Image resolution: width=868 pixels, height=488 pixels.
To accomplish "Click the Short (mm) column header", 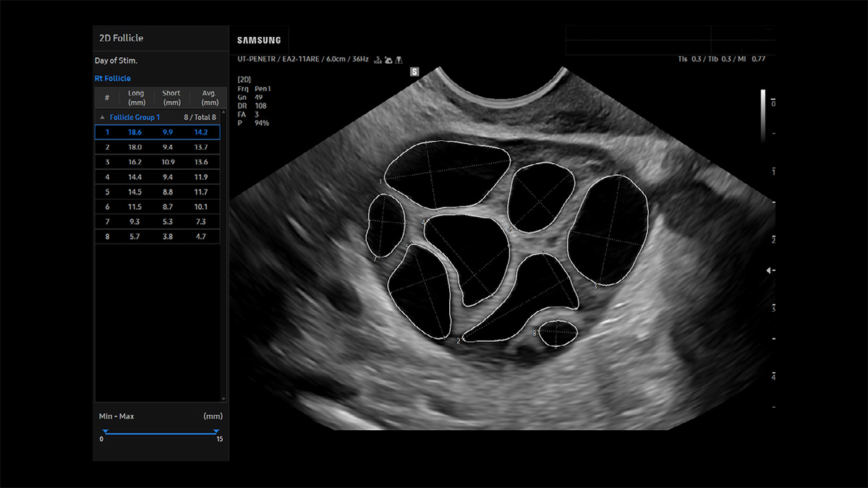I will [x=171, y=98].
